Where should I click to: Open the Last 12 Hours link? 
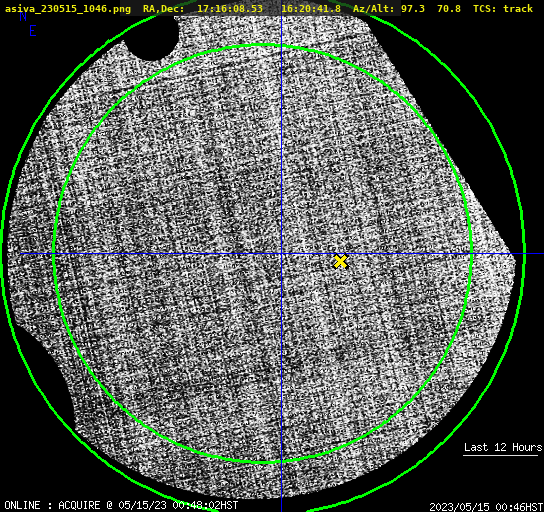[503, 447]
